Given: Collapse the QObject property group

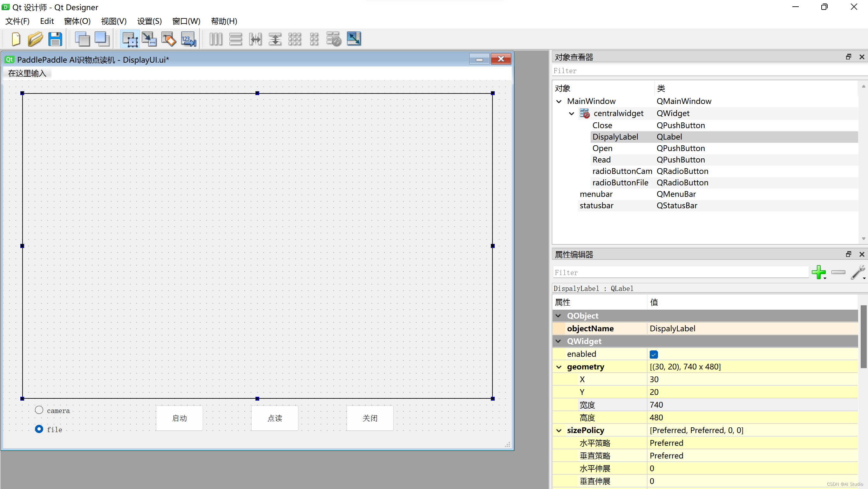Looking at the screenshot, I should pos(558,316).
